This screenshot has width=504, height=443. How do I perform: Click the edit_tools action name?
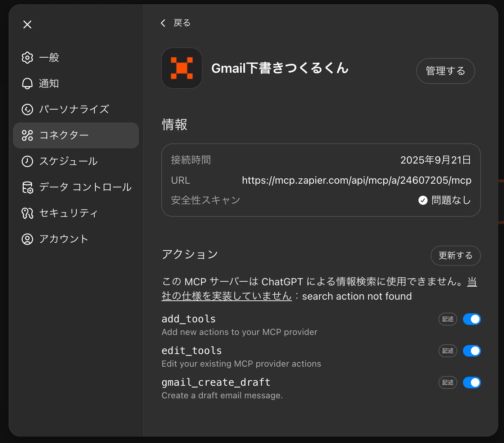[x=192, y=350]
